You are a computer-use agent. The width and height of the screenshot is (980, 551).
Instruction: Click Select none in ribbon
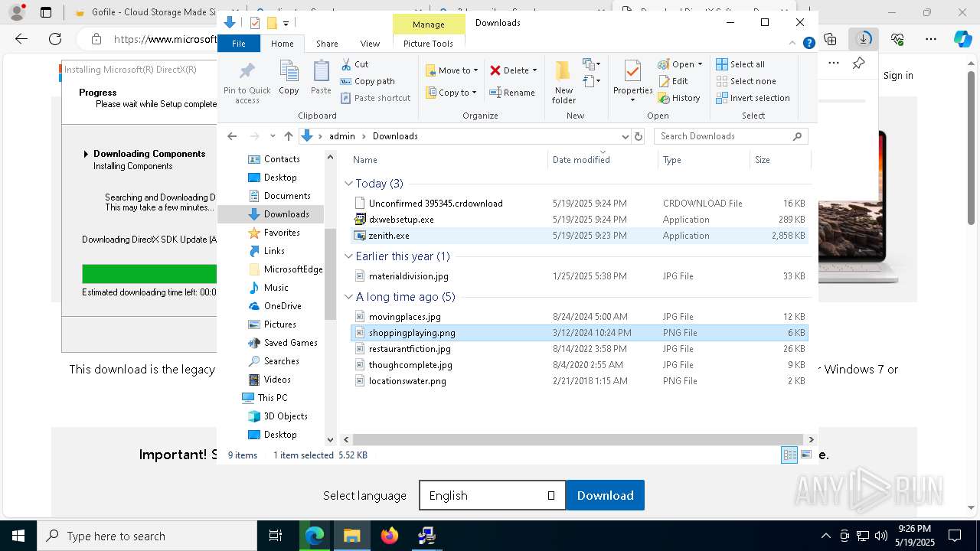click(x=746, y=81)
